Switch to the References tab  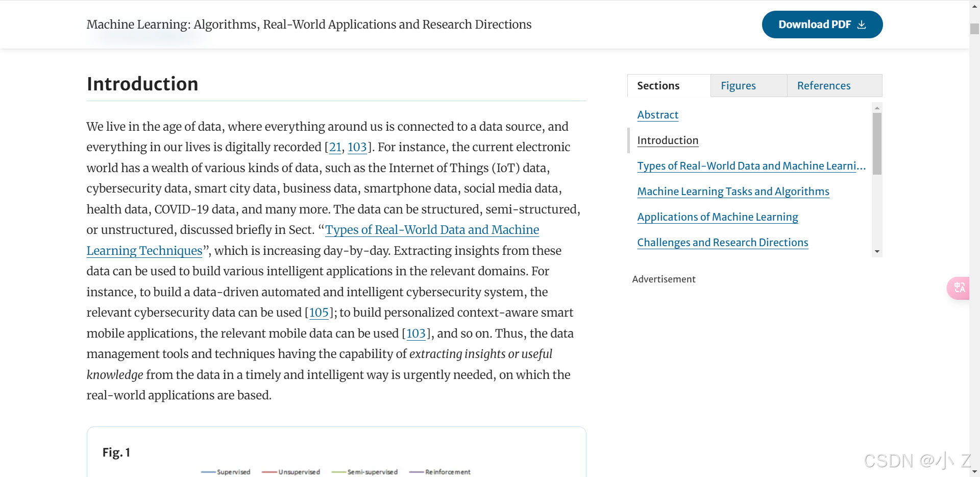[834, 86]
